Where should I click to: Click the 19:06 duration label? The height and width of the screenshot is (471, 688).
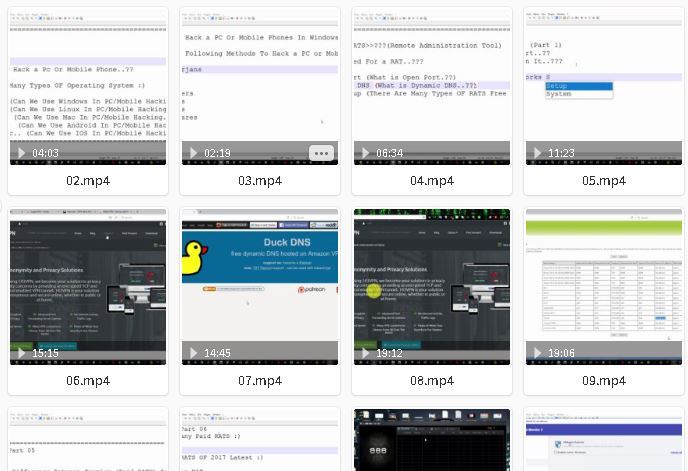pos(561,353)
